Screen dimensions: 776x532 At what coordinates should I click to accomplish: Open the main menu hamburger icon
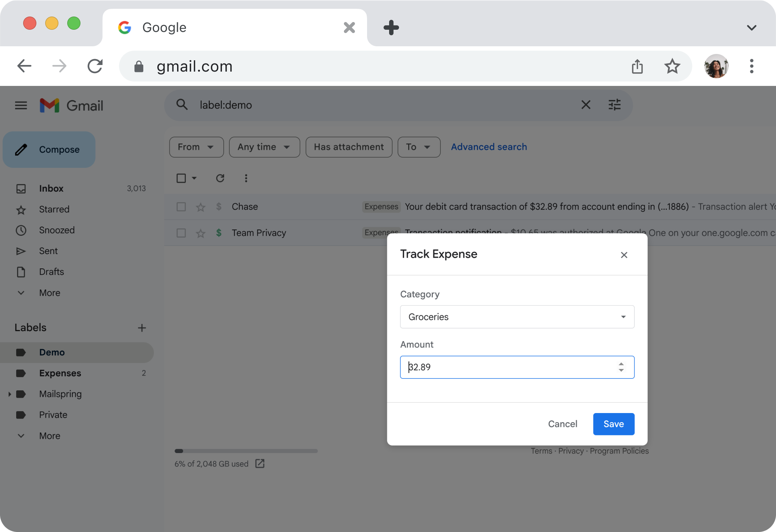click(x=21, y=106)
